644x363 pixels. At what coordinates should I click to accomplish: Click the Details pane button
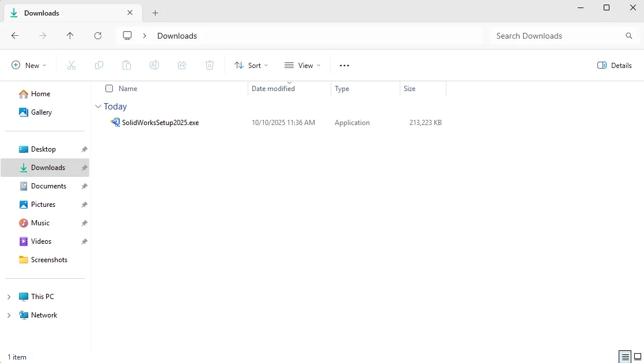(x=614, y=65)
